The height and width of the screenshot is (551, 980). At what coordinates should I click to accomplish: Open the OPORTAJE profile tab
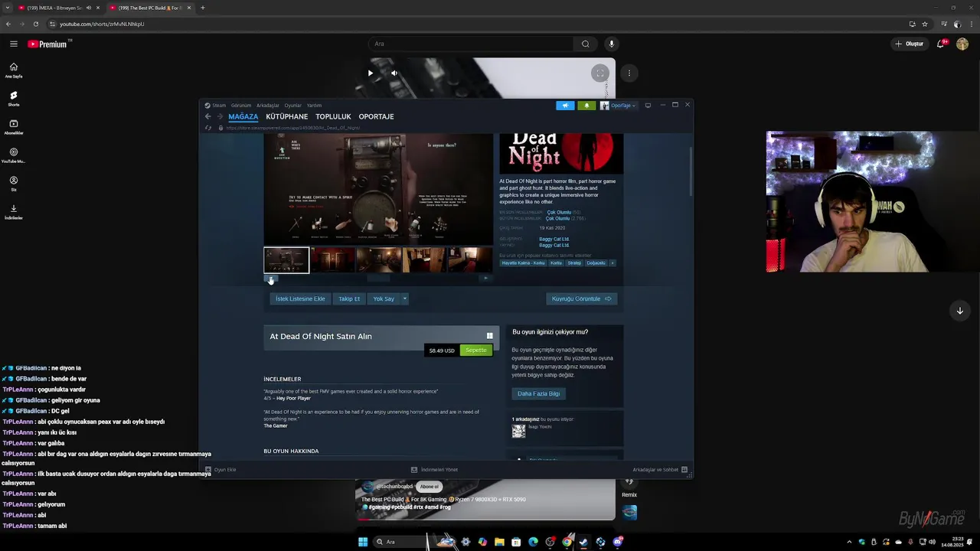[376, 116]
